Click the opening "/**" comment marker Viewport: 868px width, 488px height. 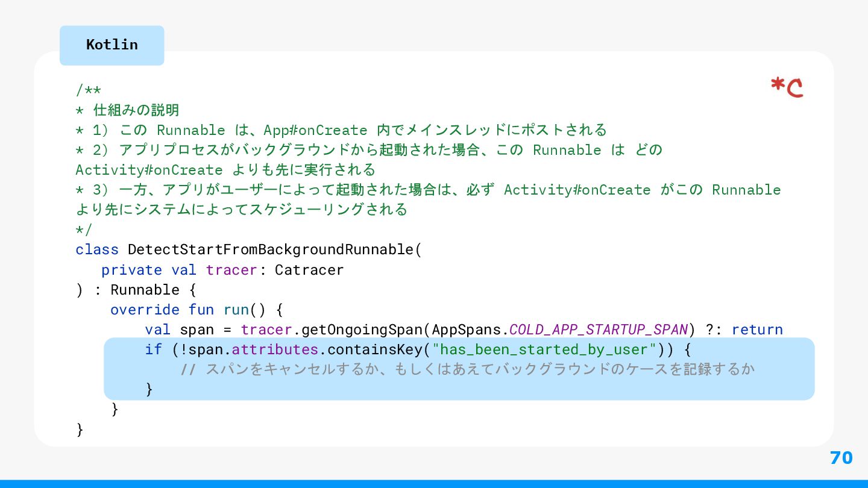pos(88,91)
